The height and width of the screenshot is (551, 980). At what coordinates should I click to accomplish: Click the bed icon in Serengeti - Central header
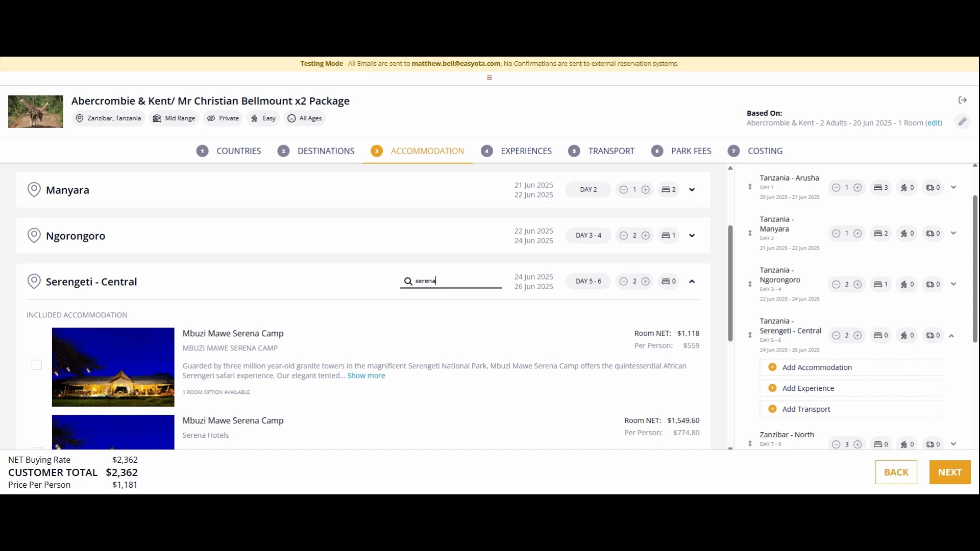[x=666, y=282]
